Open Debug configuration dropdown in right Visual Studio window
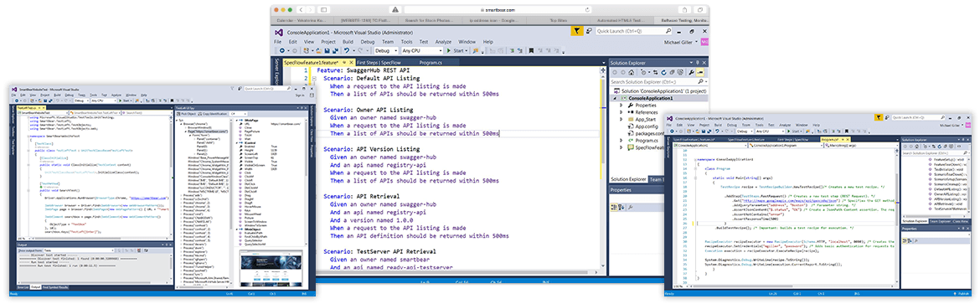 pos(745,131)
